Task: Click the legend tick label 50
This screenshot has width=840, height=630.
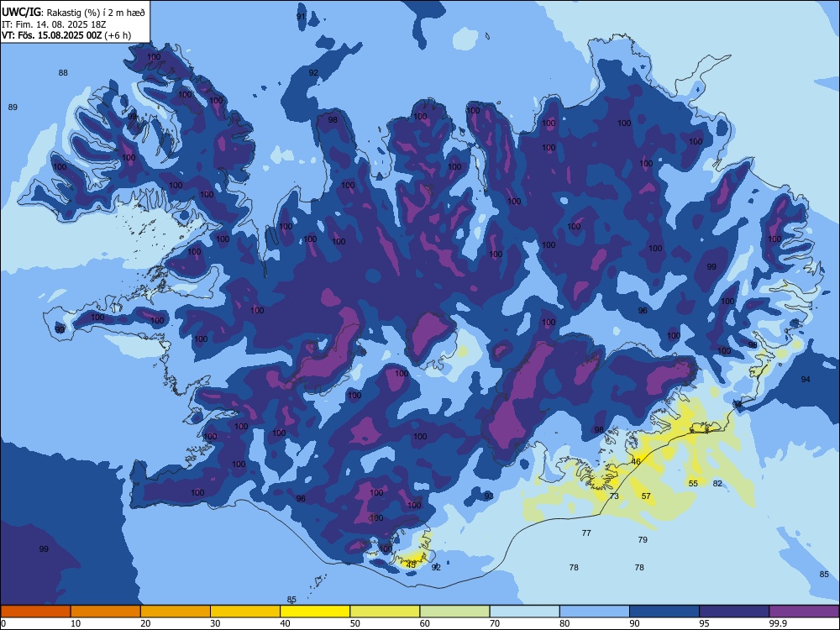Action: click(355, 623)
